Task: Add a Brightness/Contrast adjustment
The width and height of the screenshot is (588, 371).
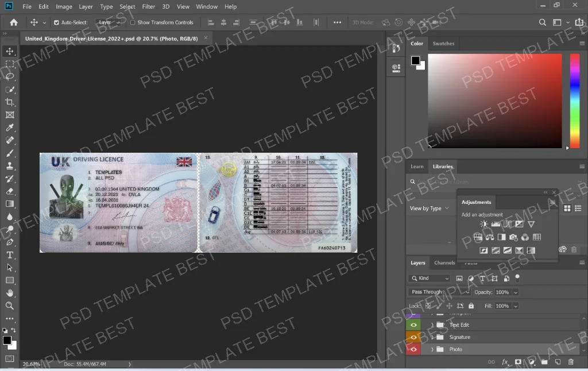Action: coord(484,224)
